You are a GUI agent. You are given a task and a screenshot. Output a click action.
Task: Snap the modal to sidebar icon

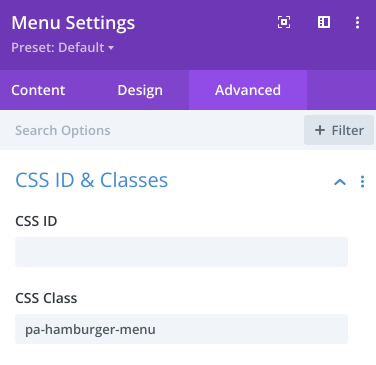click(324, 22)
